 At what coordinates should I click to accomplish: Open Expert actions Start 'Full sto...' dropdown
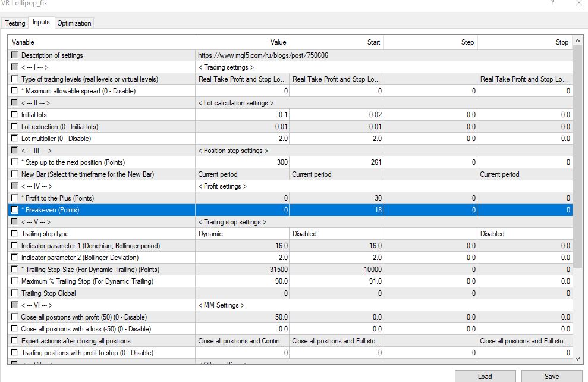point(337,341)
